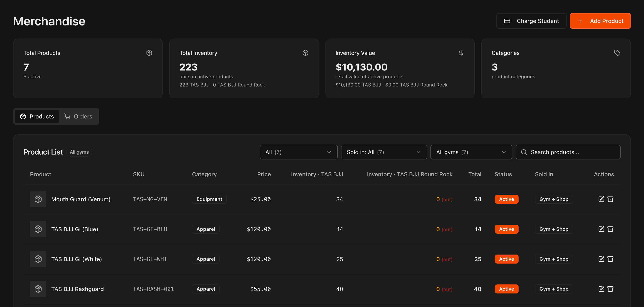Click the $10,130.00 inventory value
The image size is (644, 307).
(362, 67)
